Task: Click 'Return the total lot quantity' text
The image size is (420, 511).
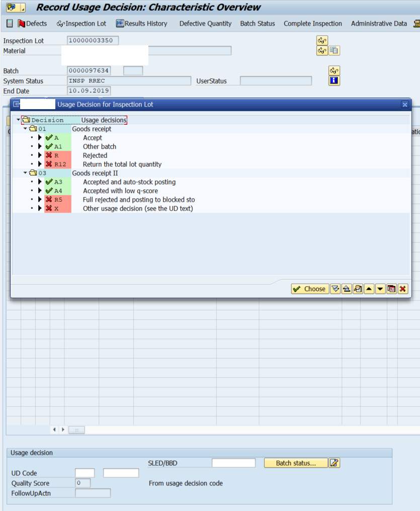Action: coord(122,164)
